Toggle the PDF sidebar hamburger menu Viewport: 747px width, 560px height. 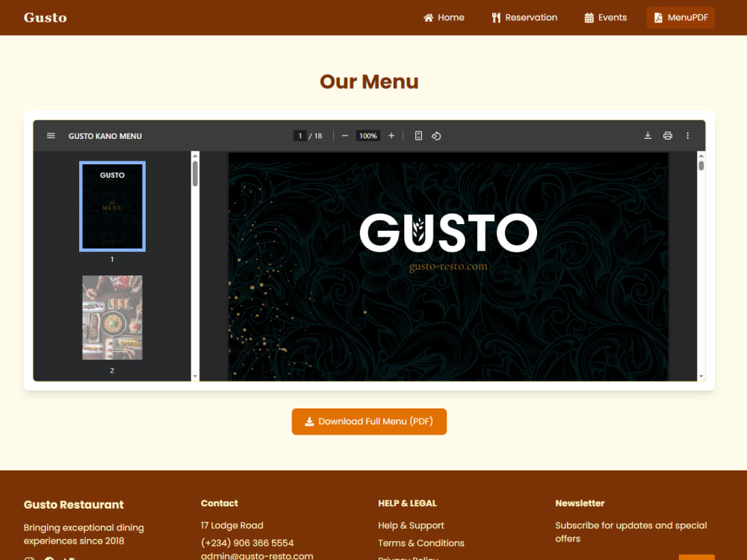[x=51, y=136]
